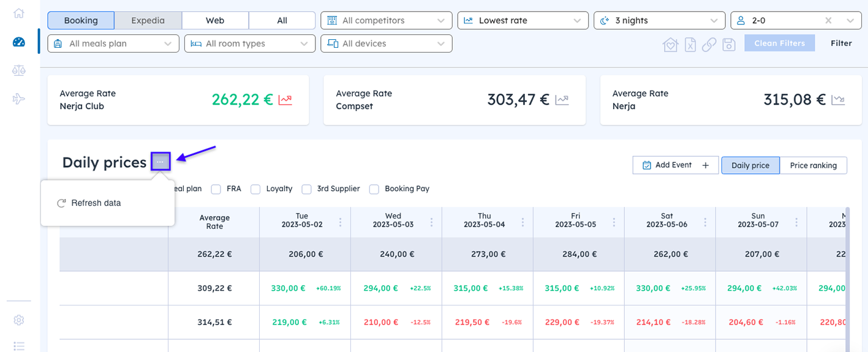The height and width of the screenshot is (352, 868).
Task: Open the All room types dropdown
Action: pos(250,43)
